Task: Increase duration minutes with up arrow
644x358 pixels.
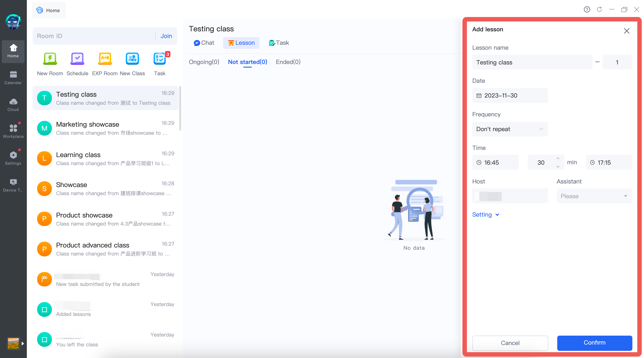Action: (x=558, y=159)
